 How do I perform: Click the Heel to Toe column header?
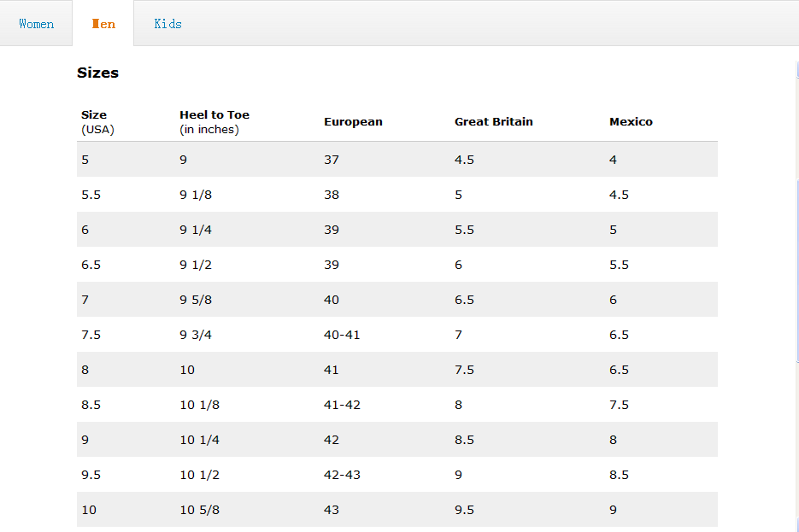214,122
